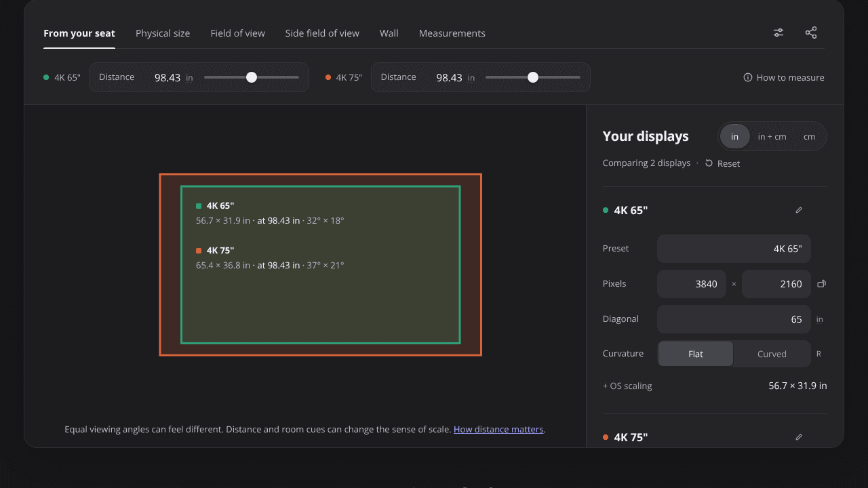Click the "Comparing 2 displays" text
The image size is (868, 488).
(x=646, y=163)
